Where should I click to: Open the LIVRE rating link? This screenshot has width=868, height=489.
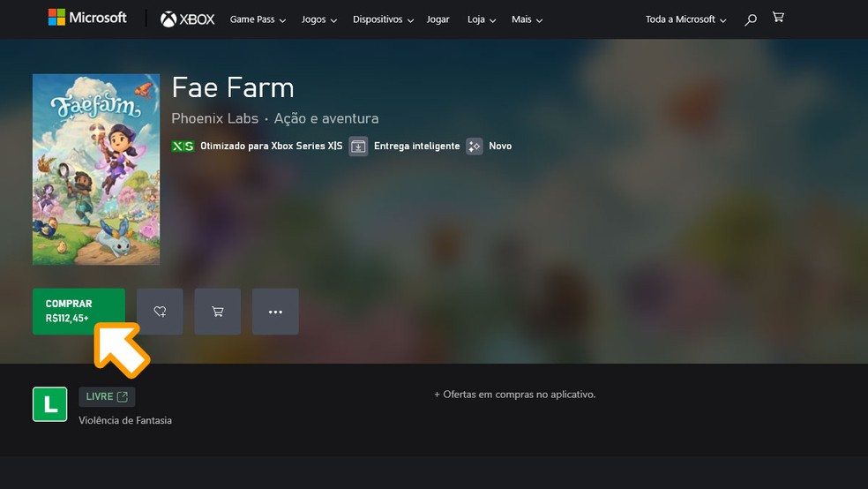pyautogui.click(x=107, y=396)
